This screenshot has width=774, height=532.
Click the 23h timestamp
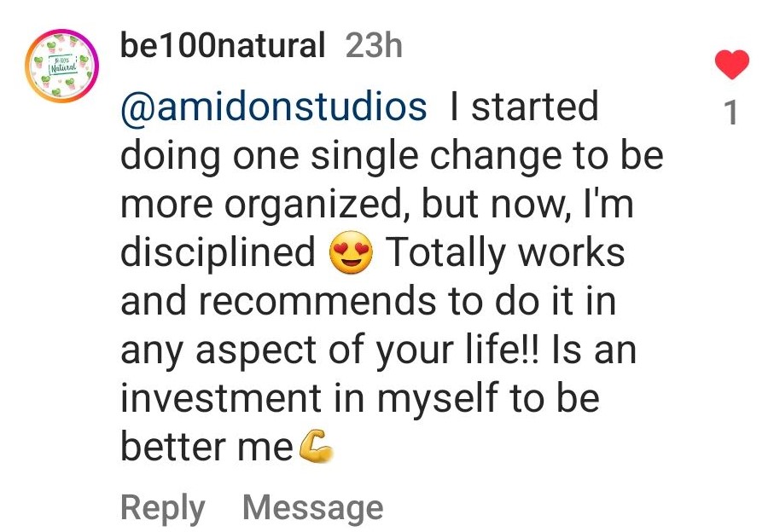(374, 45)
